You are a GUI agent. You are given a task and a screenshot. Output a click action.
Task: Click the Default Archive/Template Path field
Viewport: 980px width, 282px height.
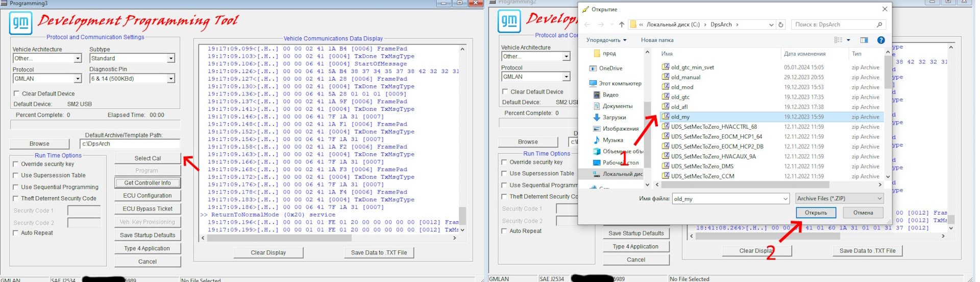[130, 144]
